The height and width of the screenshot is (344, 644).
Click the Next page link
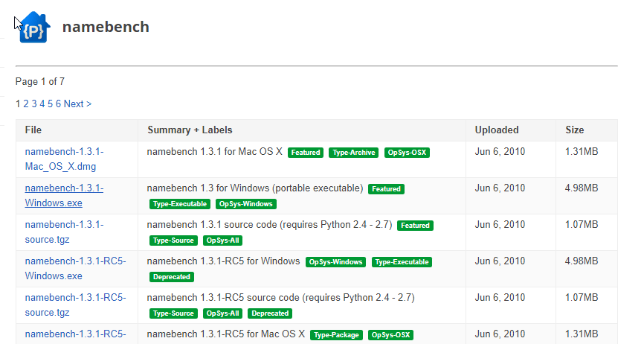click(77, 104)
